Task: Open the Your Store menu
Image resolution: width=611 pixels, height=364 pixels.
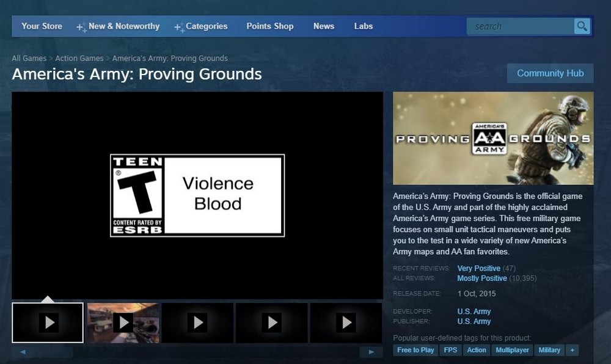Action: 42,26
